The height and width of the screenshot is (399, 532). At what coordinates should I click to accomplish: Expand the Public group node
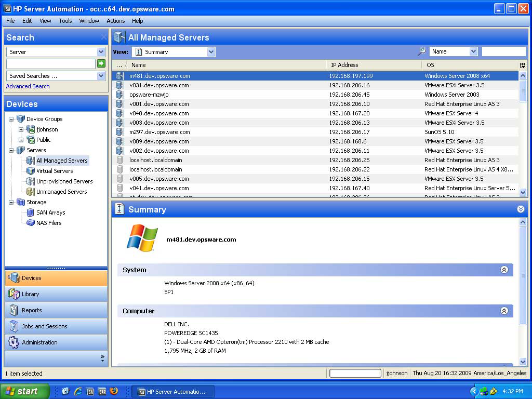[21, 140]
